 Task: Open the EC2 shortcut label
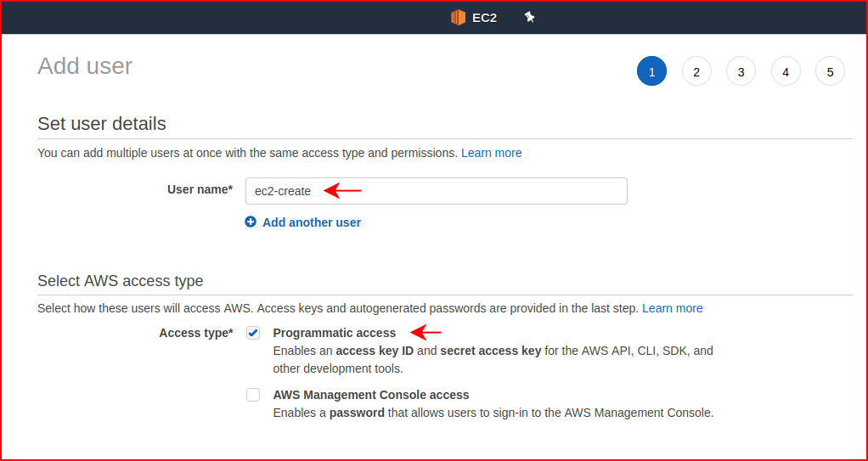(x=484, y=18)
